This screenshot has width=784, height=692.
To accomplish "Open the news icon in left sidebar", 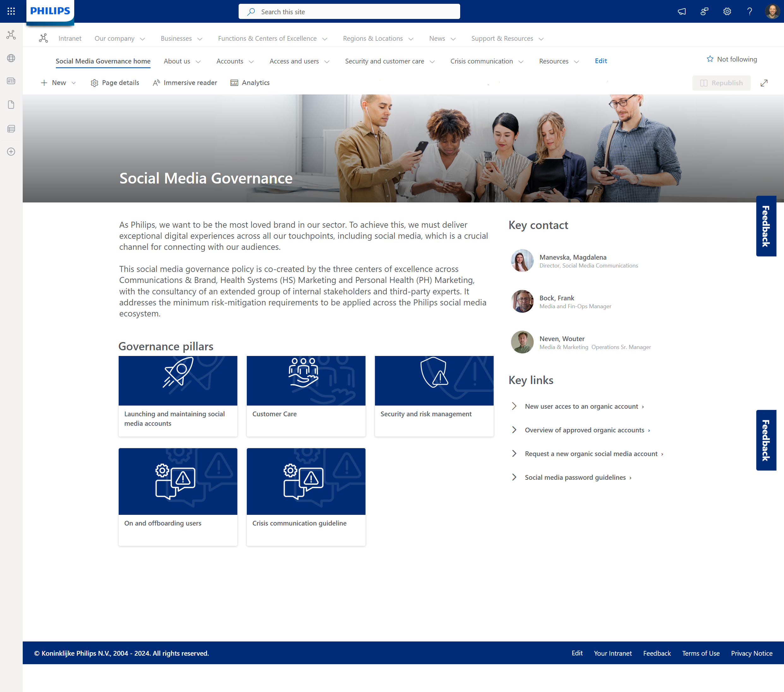I will point(11,81).
